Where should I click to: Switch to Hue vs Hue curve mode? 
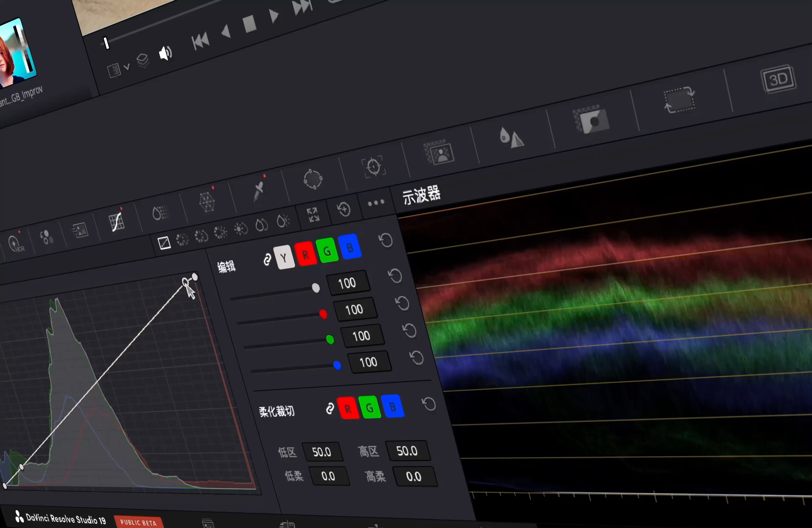tap(182, 239)
